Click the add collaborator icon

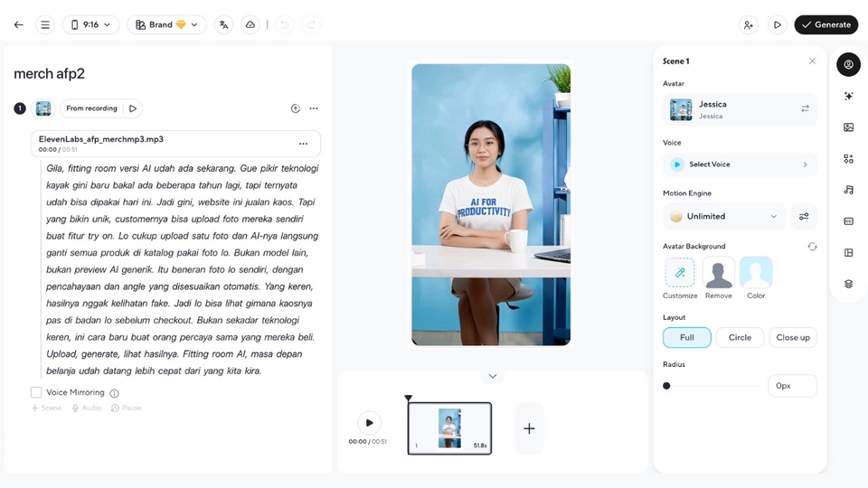click(x=749, y=25)
